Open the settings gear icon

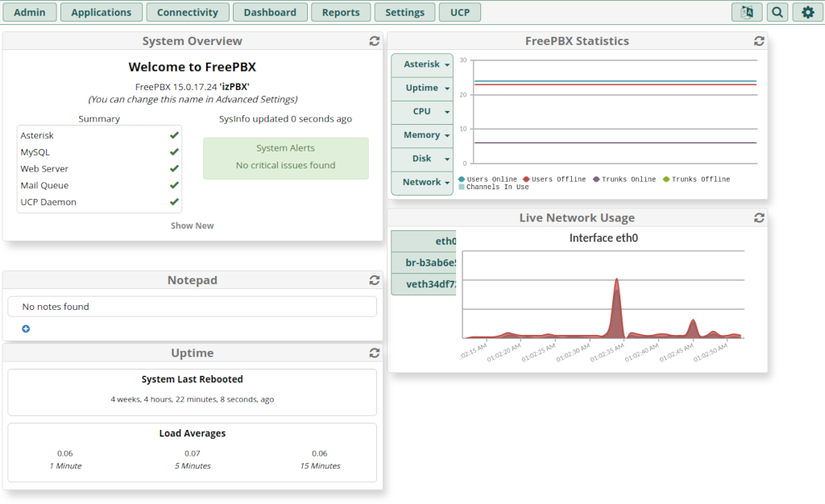(807, 12)
